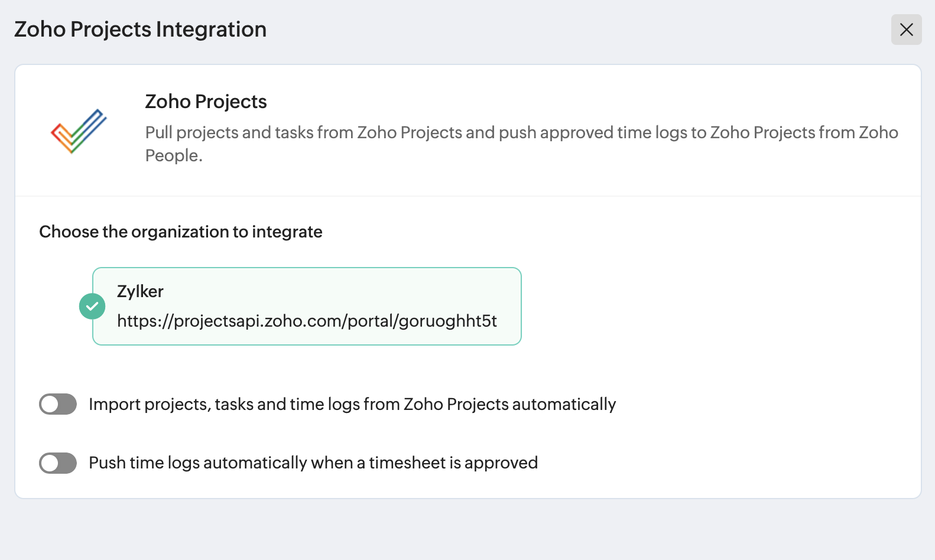The height and width of the screenshot is (560, 935).
Task: Click the green selected checkmark beside Zylker
Action: pyautogui.click(x=92, y=306)
